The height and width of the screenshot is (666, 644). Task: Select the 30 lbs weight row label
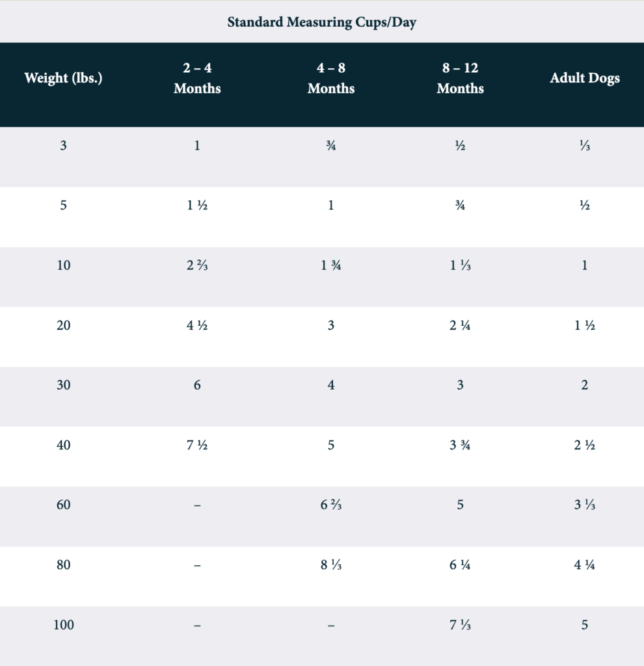coord(63,385)
